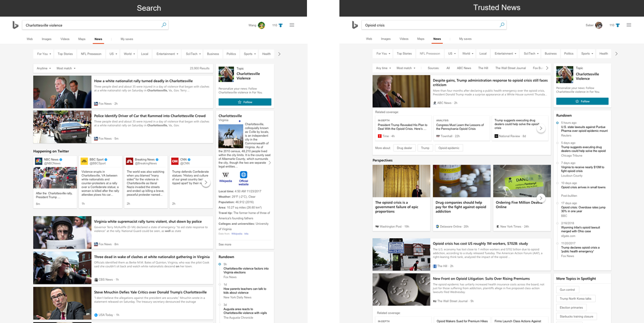This screenshot has height=323, width=644.
Task: Click the Drug dealer tag
Action: pos(404,148)
